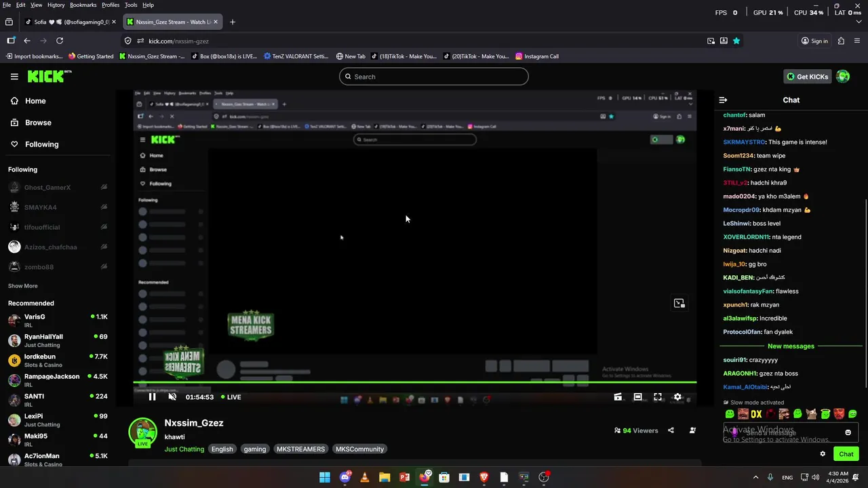Open the Just Chatting category link
Image resolution: width=868 pixels, height=488 pixels.
[x=184, y=449]
